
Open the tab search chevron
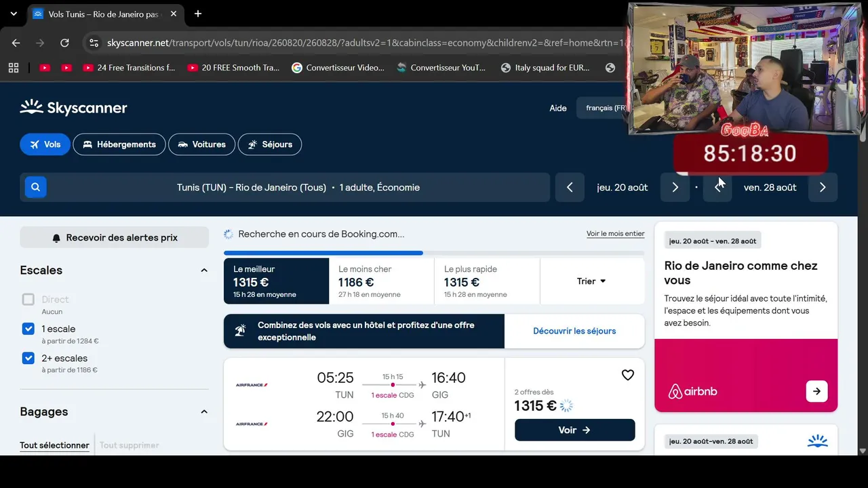click(14, 14)
